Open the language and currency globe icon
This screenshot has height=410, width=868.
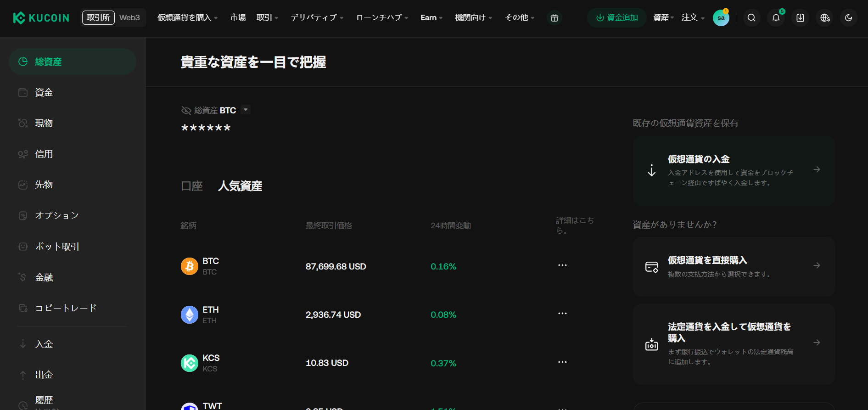click(825, 18)
